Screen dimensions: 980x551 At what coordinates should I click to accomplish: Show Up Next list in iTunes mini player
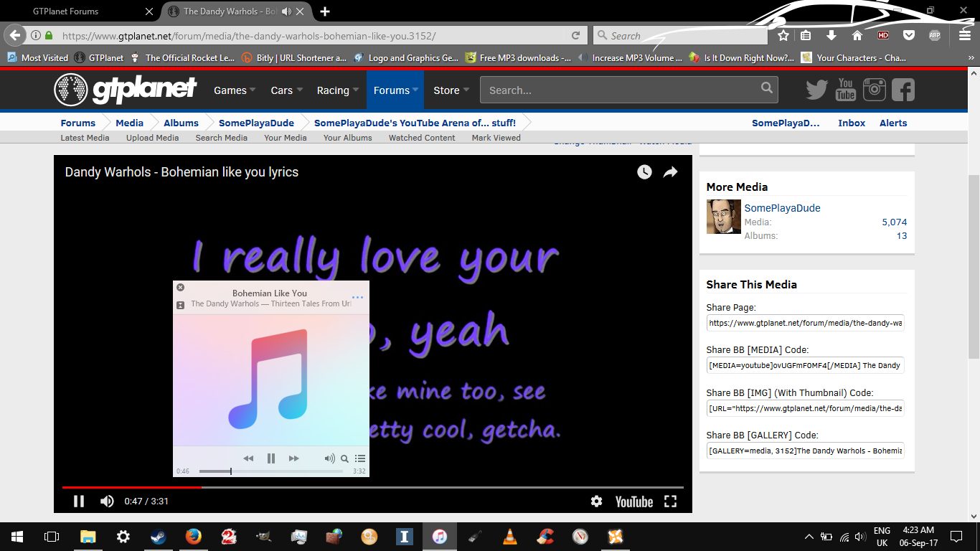point(360,458)
